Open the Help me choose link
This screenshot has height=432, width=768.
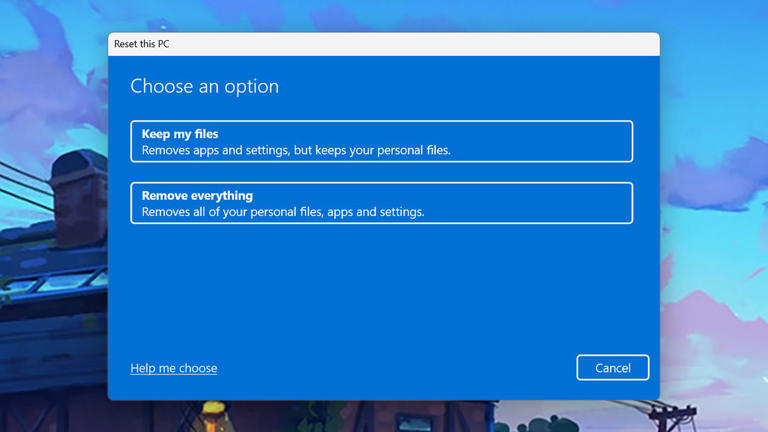click(x=173, y=368)
